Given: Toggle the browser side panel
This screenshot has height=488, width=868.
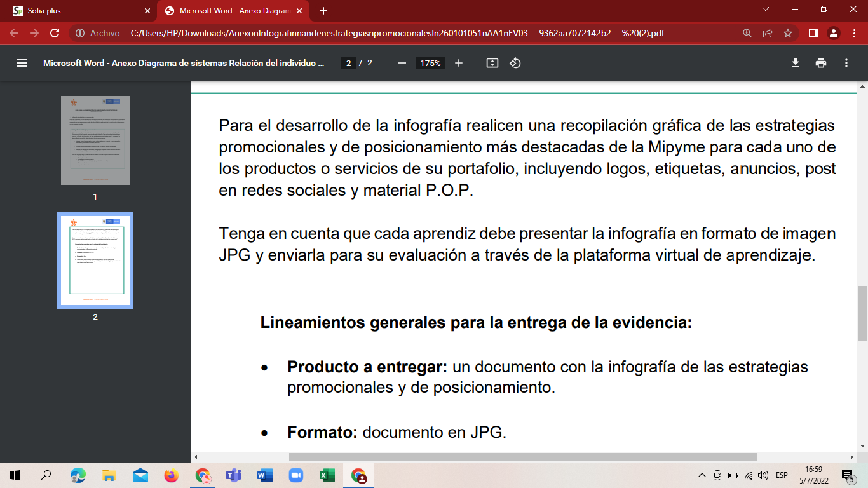Looking at the screenshot, I should pos(813,33).
